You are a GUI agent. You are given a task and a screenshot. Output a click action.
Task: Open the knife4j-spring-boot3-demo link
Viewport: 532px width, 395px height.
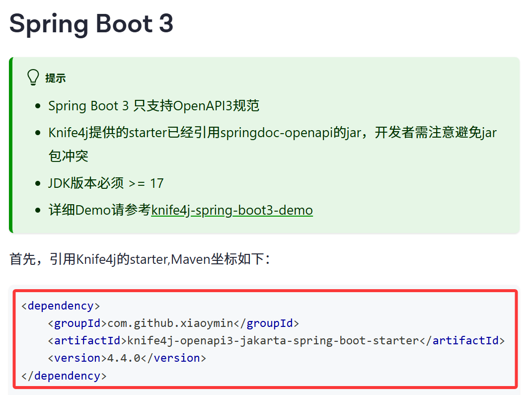click(232, 210)
